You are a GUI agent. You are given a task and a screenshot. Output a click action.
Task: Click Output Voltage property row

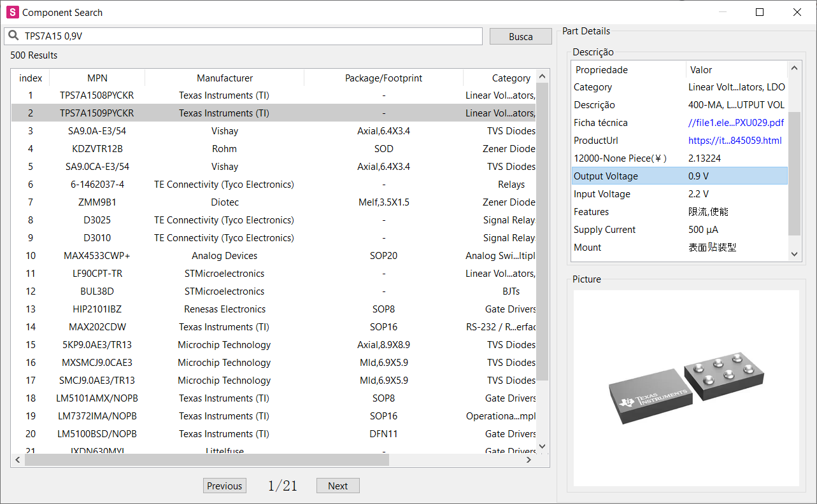click(x=679, y=176)
